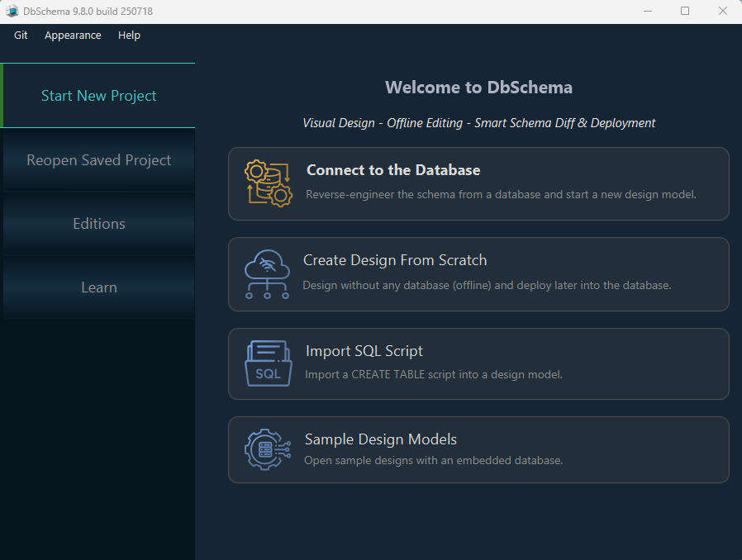This screenshot has width=742, height=560.
Task: Switch to Reopen Saved Project tab
Action: pos(98,160)
